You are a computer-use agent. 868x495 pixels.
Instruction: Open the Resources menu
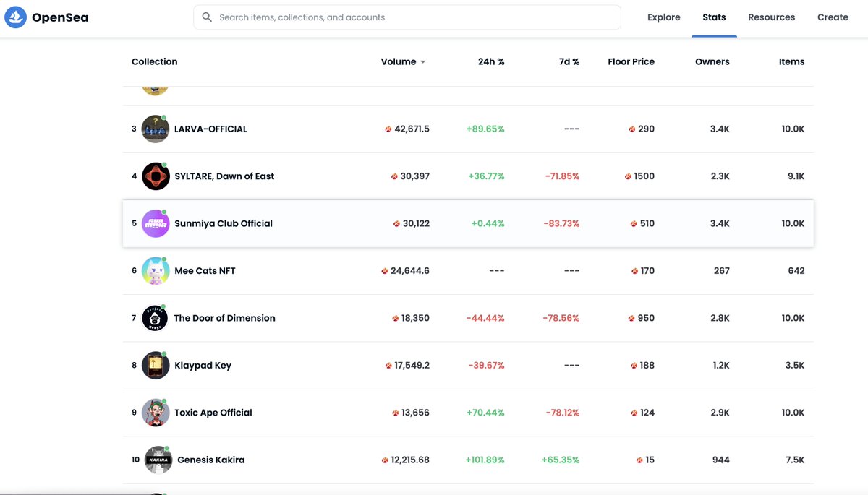(x=771, y=17)
